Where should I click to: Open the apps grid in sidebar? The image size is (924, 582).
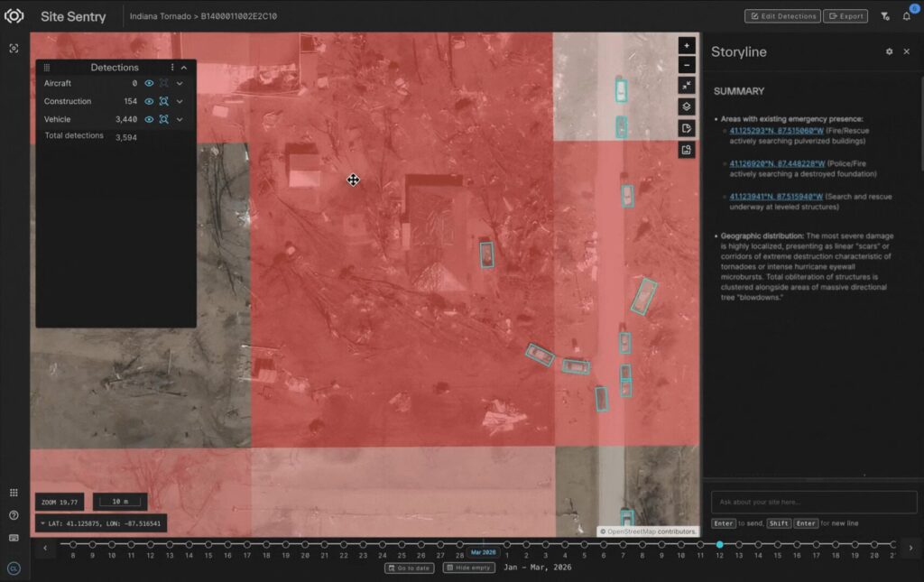tap(14, 493)
